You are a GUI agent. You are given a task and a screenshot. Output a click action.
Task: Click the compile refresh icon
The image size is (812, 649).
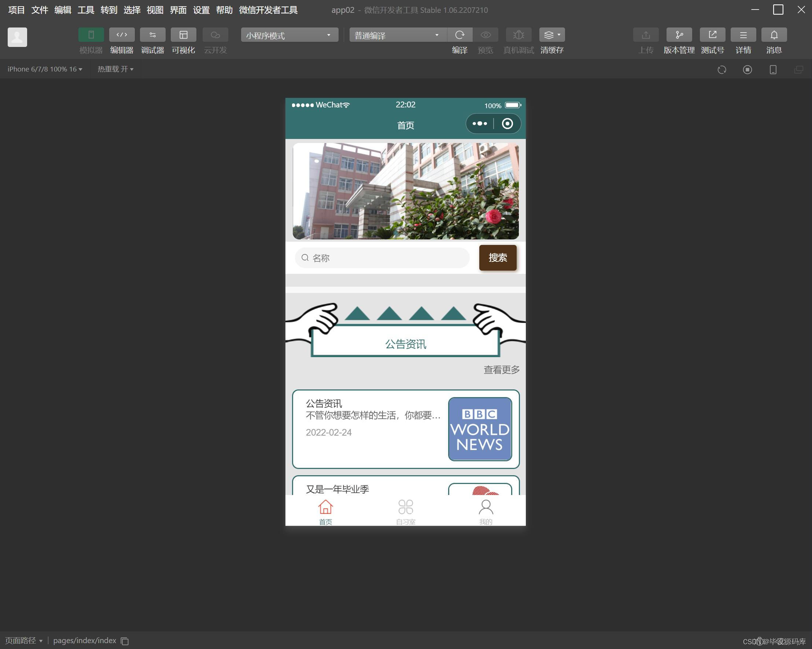coord(459,35)
